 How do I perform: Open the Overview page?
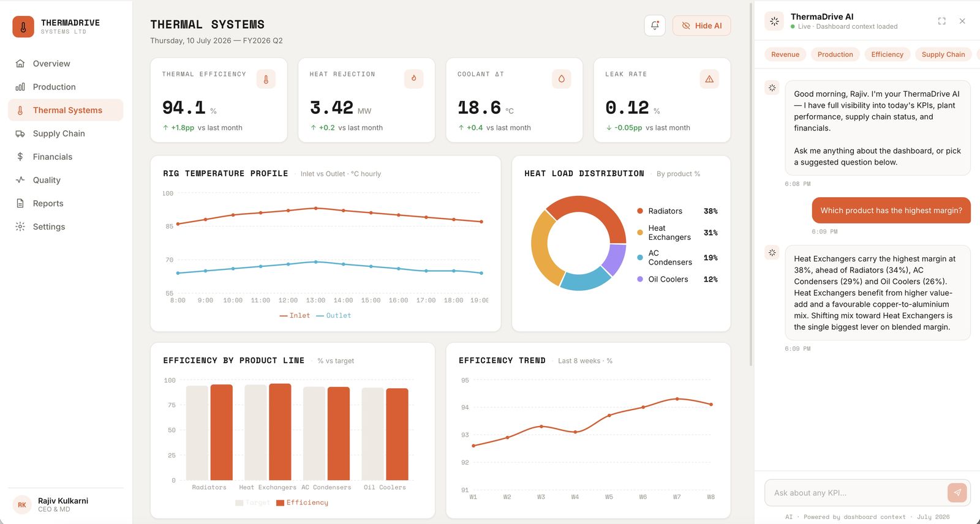pos(66,64)
